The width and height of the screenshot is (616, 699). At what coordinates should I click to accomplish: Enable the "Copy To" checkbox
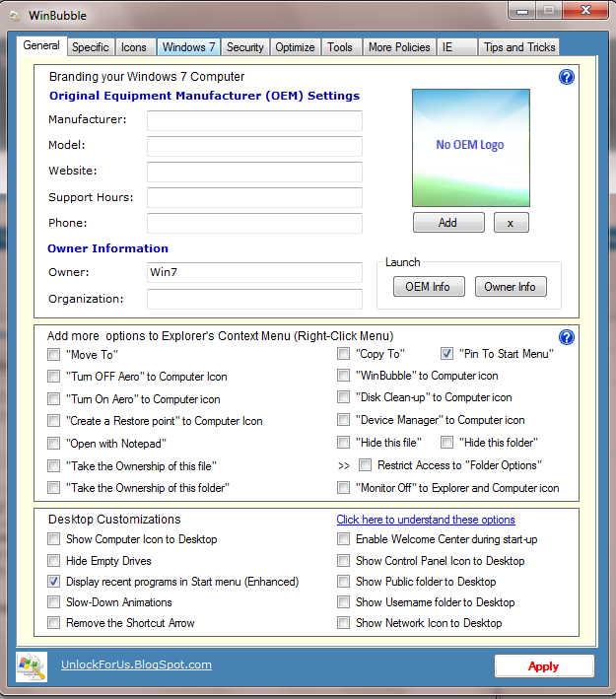coord(343,354)
